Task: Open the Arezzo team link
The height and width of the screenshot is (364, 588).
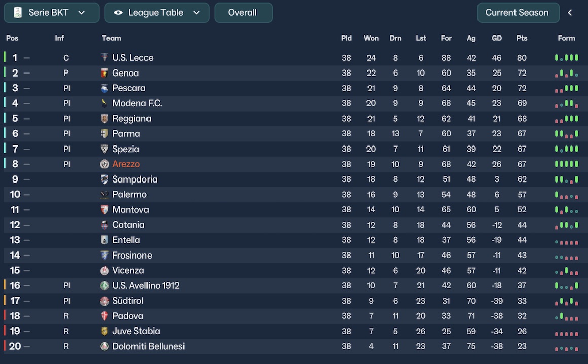Action: tap(126, 164)
